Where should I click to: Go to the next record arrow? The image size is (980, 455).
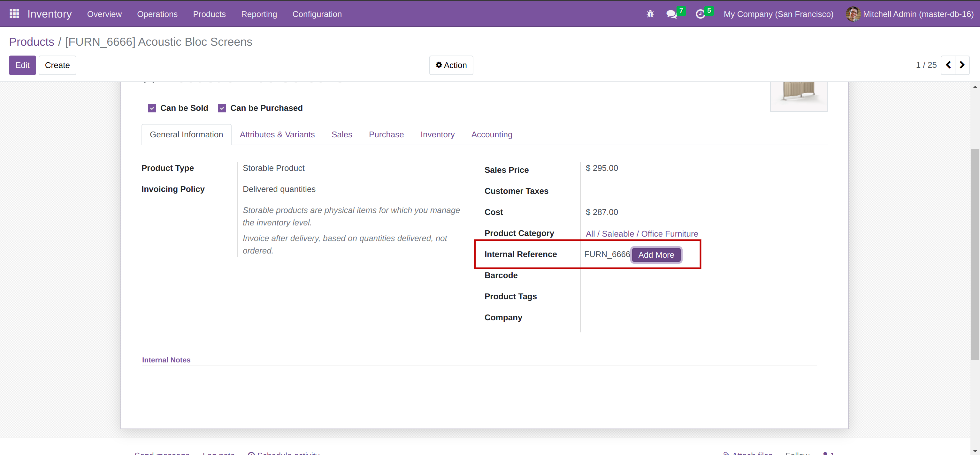tap(962, 65)
